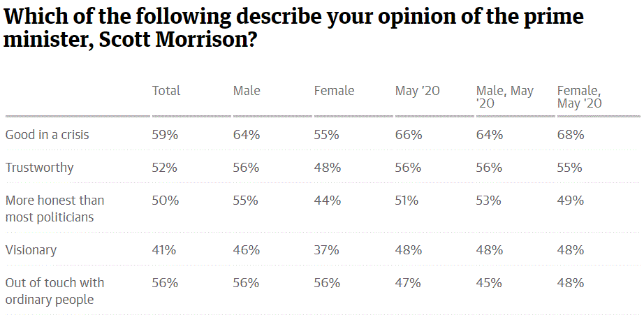Select the 'Visionary' row label
Image resolution: width=644 pixels, height=320 pixels.
point(31,249)
